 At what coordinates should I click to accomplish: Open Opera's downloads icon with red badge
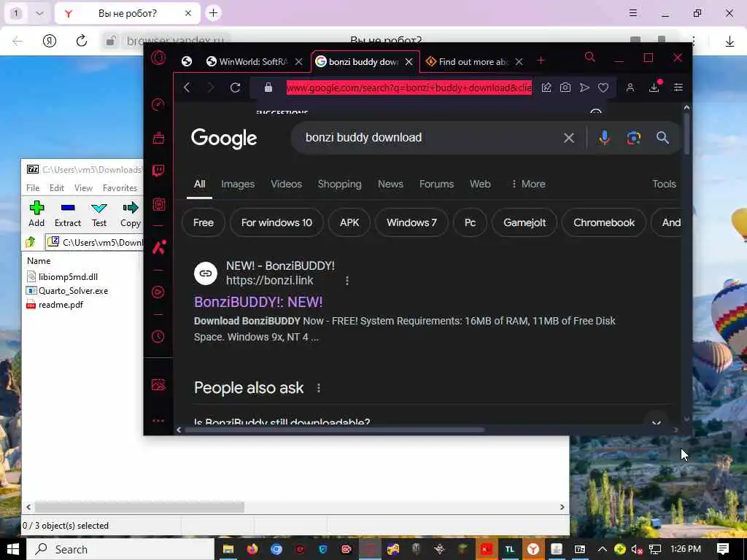point(654,86)
